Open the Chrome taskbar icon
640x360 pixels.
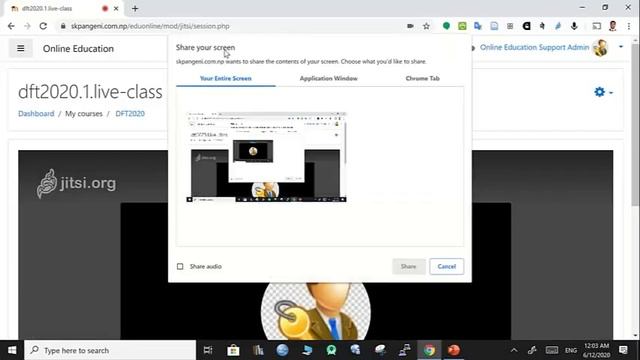pos(429,350)
